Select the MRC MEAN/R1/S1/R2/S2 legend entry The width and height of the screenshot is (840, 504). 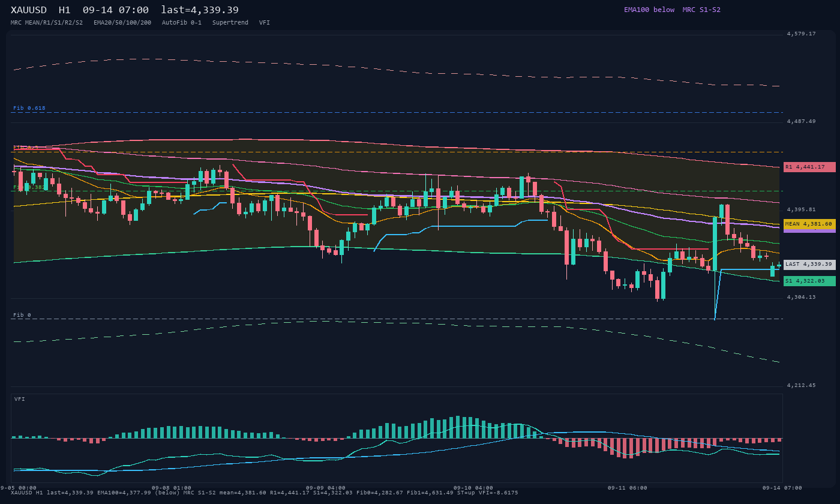[47, 23]
